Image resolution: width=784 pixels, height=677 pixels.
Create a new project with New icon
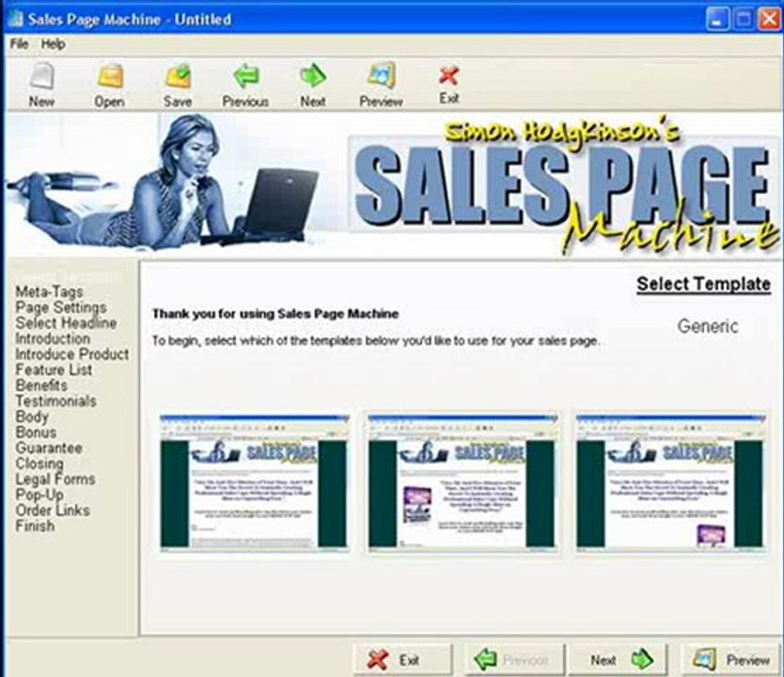(41, 85)
